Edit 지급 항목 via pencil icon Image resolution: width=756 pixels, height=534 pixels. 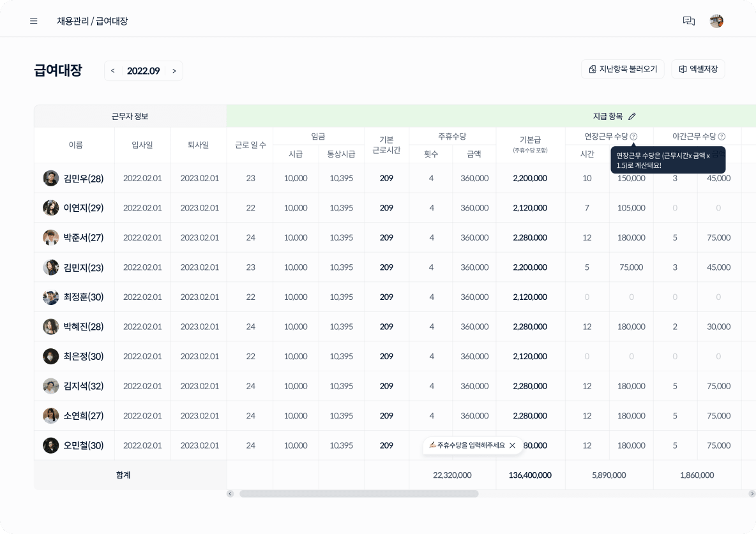[632, 117]
